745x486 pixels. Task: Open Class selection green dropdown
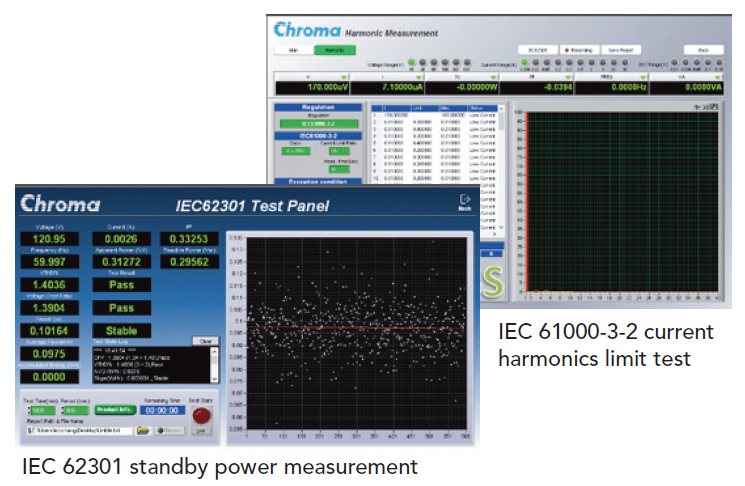[296, 151]
